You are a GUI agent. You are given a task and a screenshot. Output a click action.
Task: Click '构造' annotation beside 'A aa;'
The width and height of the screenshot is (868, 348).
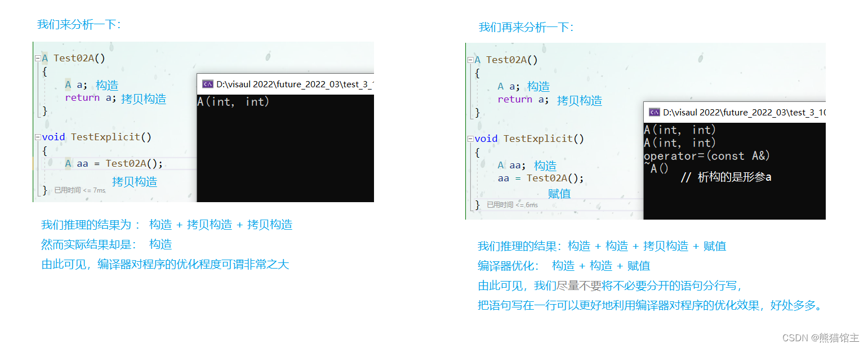[545, 166]
